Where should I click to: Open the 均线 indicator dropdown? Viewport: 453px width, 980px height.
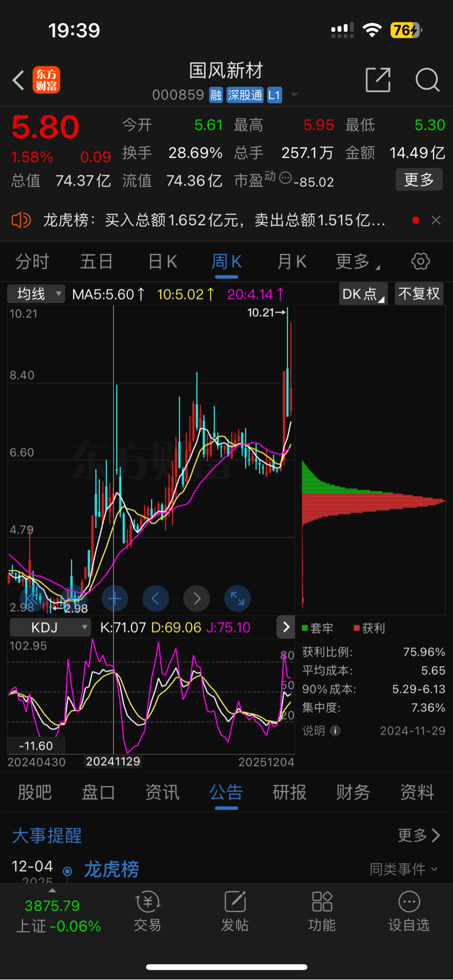click(x=36, y=293)
